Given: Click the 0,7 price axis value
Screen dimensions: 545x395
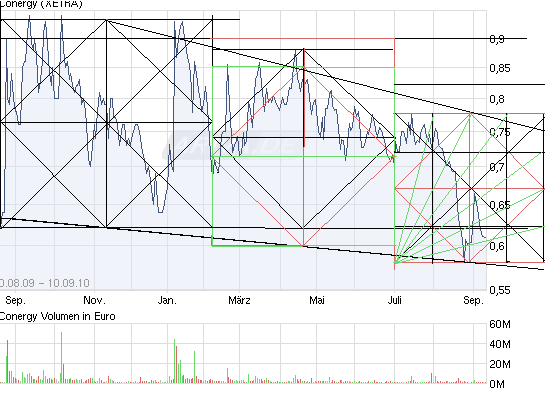Looking at the screenshot, I should pyautogui.click(x=497, y=167).
